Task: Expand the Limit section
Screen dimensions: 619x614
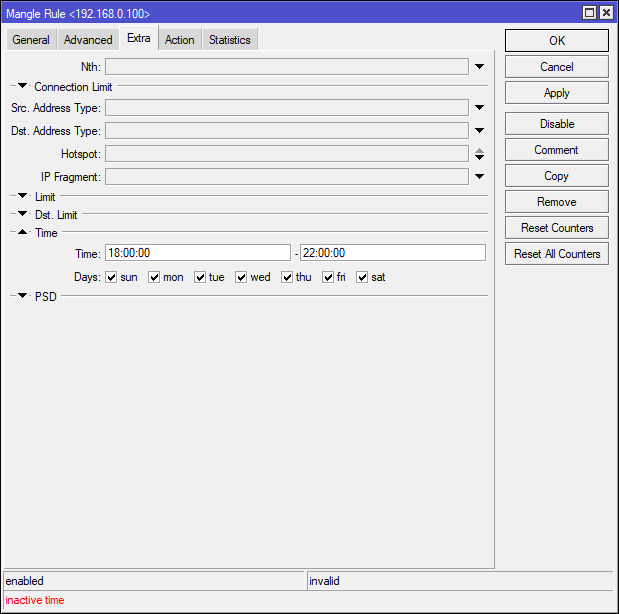Action: [x=23, y=197]
